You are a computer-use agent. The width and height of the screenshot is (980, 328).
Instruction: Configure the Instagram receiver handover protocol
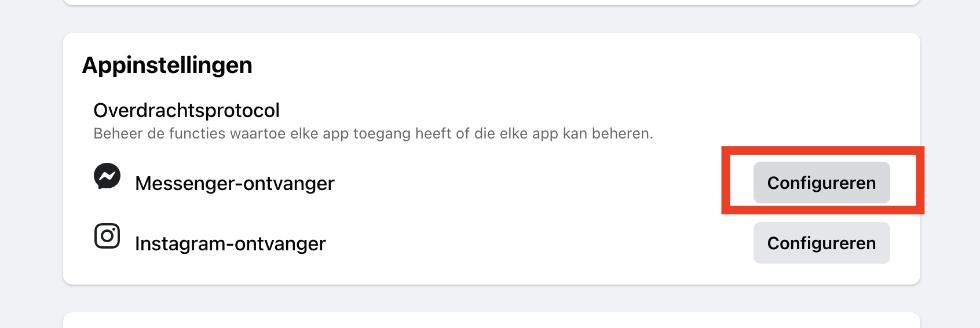(821, 243)
